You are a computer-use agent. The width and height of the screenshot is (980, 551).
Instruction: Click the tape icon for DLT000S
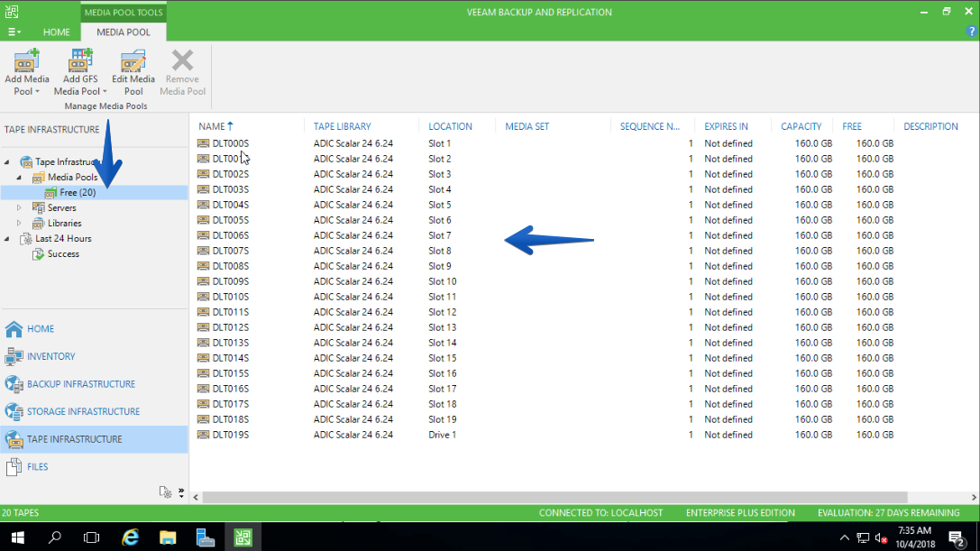coord(203,143)
